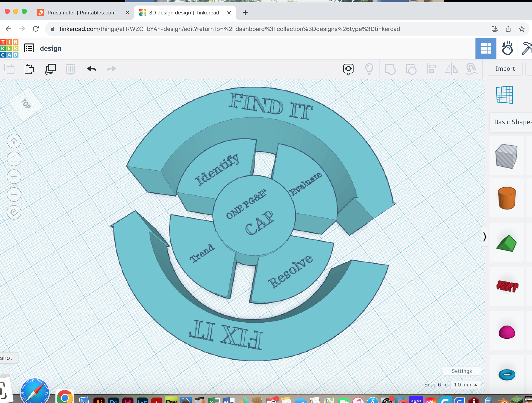The height and width of the screenshot is (403, 532).
Task: Click the Zoom in plus button
Action: coord(14,177)
